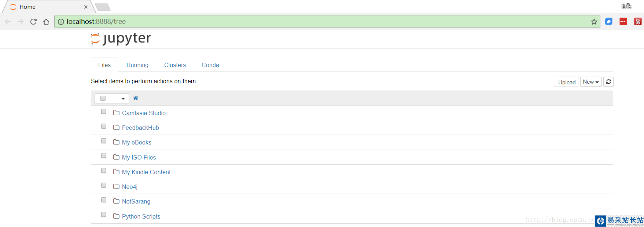Screen dimensions: 644x227
Task: Bookmark this page with the star
Action: click(594, 22)
